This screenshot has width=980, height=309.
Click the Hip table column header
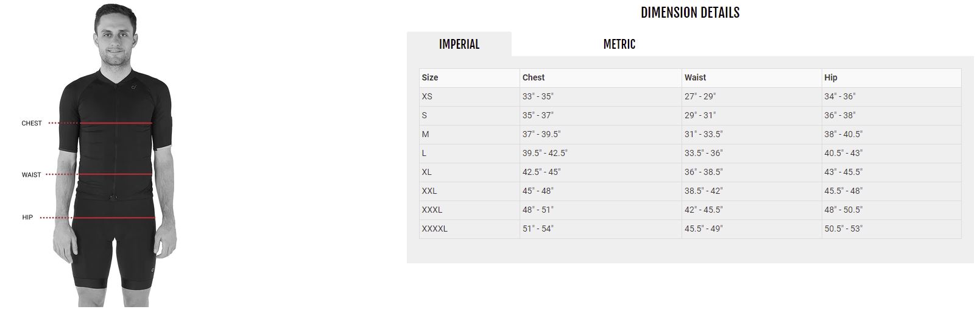(x=831, y=77)
